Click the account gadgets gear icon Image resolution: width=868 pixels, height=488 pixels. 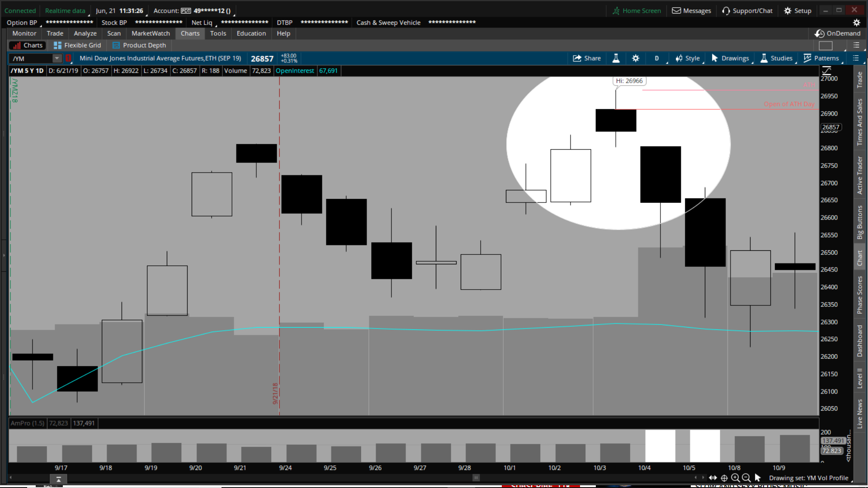(856, 23)
